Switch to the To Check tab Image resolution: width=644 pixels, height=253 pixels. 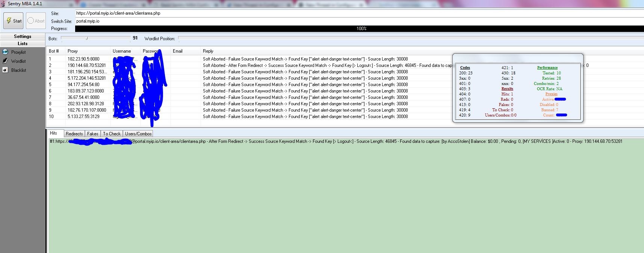[x=112, y=134]
